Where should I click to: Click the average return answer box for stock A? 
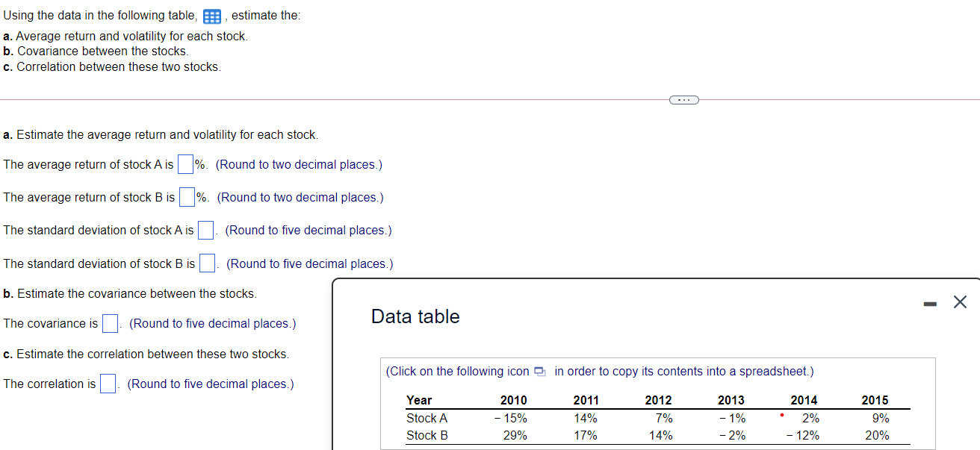coord(184,163)
